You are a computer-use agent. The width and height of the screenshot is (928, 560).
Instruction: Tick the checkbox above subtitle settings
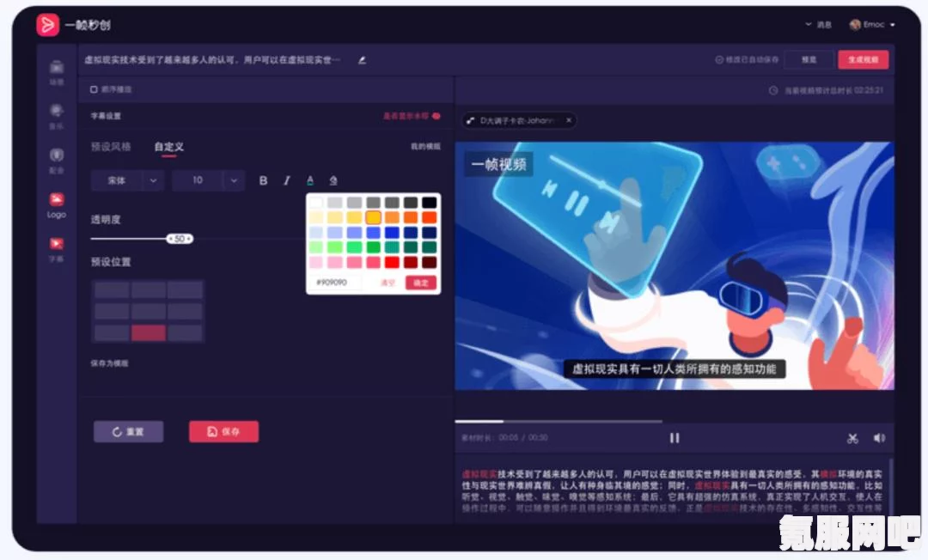coord(94,89)
